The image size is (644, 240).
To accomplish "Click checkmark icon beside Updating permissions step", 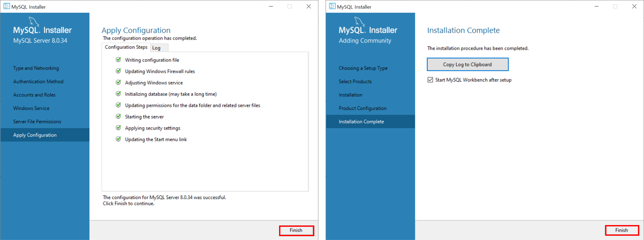I will coord(119,105).
